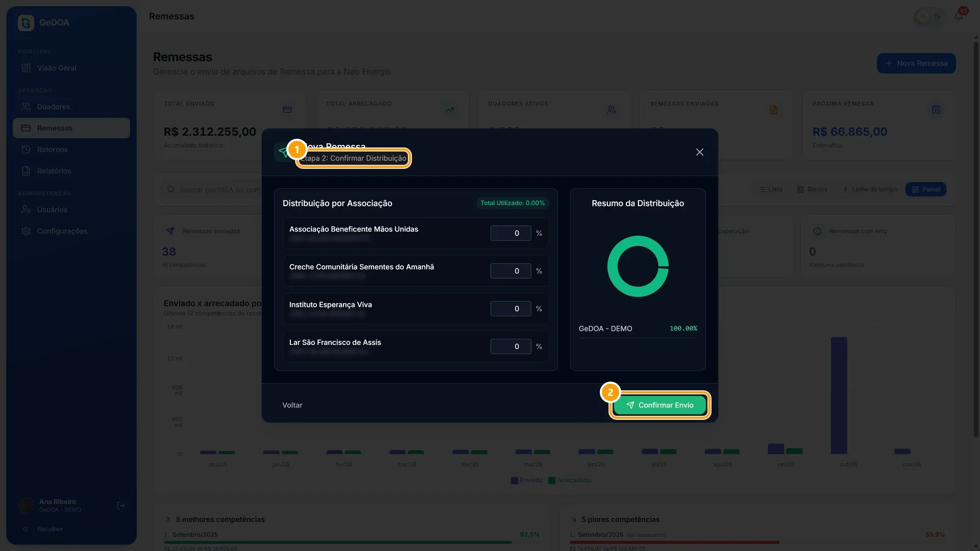The width and height of the screenshot is (980, 551).
Task: Switch to Painel view
Action: (x=926, y=189)
